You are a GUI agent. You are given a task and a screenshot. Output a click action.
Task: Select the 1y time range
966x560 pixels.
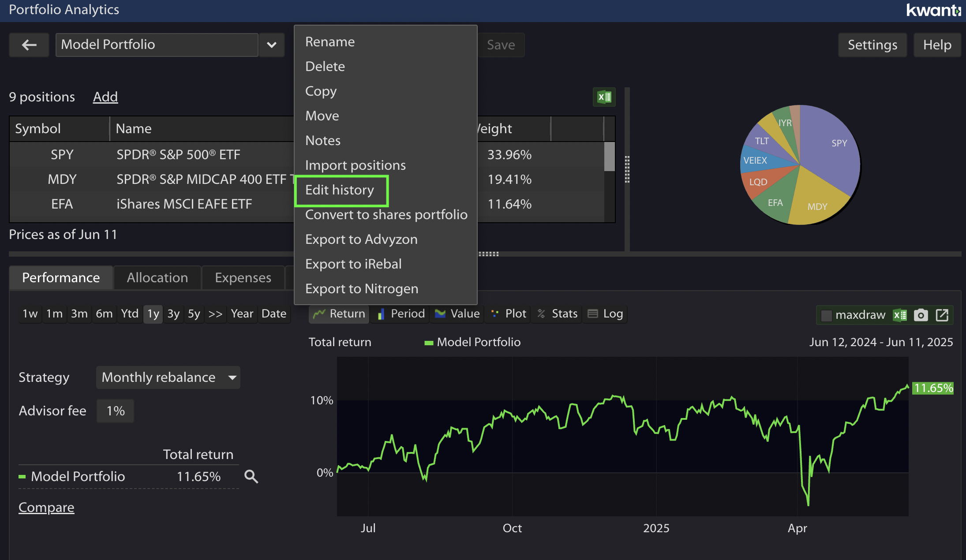153,314
